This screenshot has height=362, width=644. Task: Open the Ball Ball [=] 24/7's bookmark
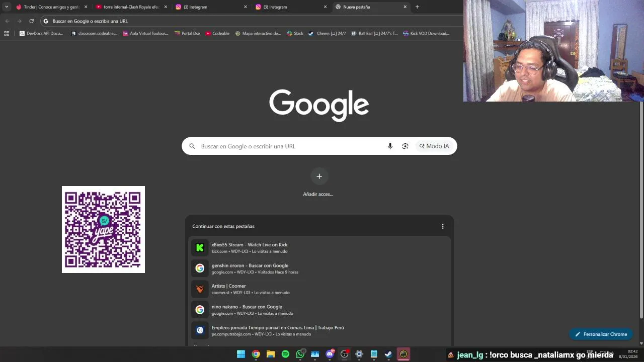click(374, 34)
